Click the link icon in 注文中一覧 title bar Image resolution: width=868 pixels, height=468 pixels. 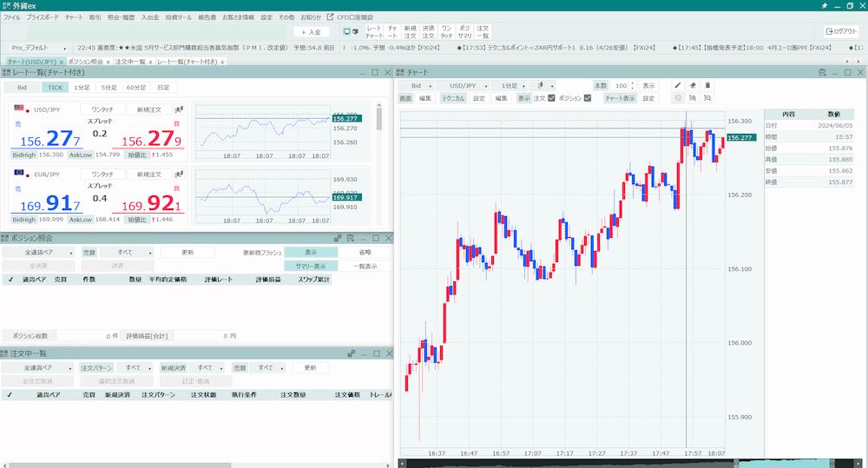coord(351,353)
